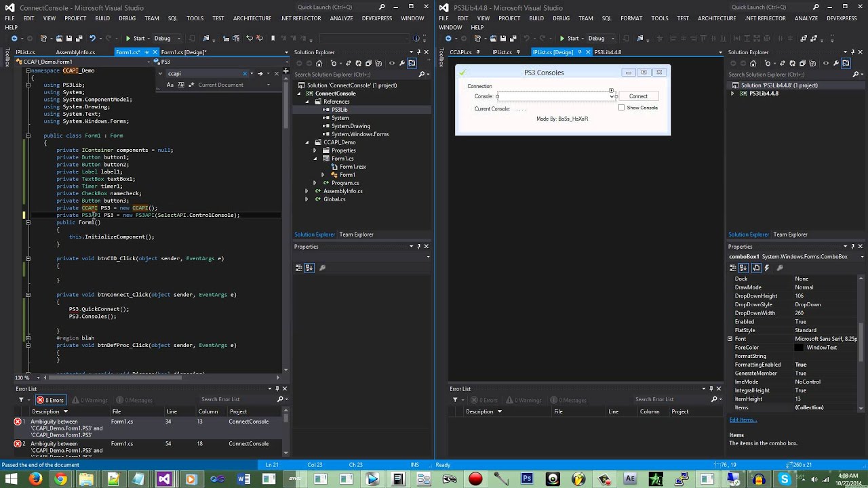This screenshot has height=488, width=868.
Task: Click Start debugging in PS3Lib4.4.8 window
Action: [x=569, y=39]
